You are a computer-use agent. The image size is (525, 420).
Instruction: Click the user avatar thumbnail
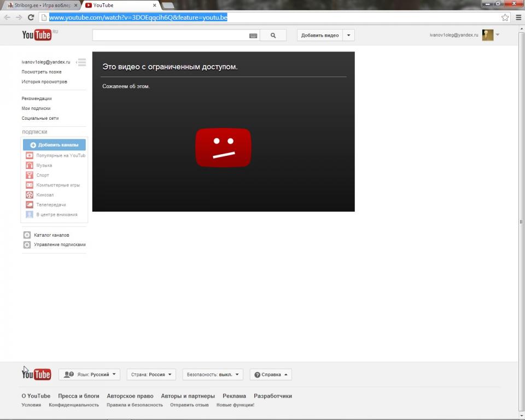(487, 35)
